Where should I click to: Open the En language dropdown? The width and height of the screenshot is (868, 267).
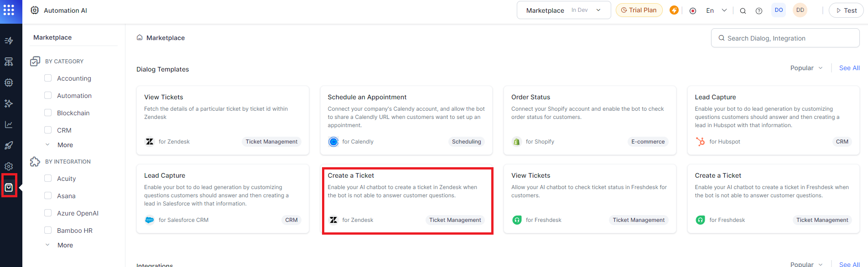coord(716,10)
